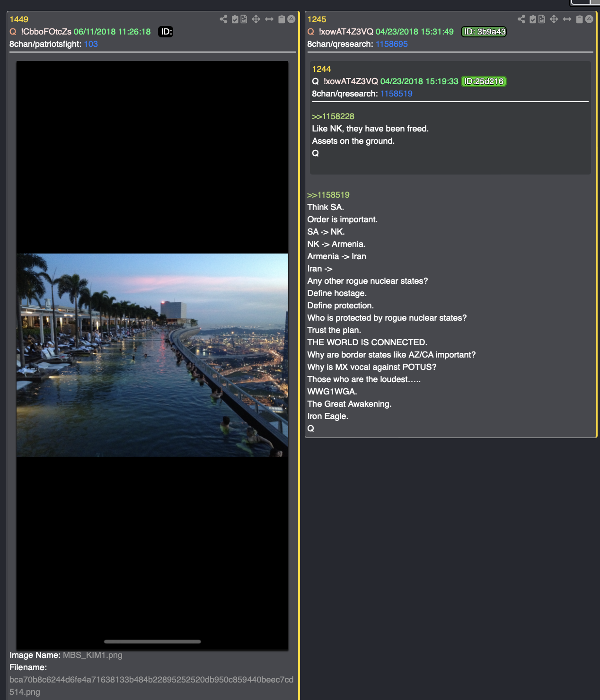Open qresearch post link 1158695
The image size is (600, 700).
coord(392,44)
